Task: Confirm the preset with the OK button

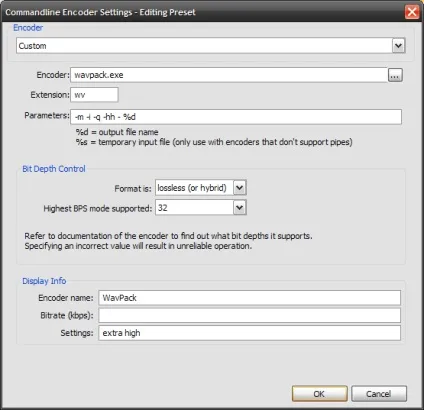Action: 320,394
